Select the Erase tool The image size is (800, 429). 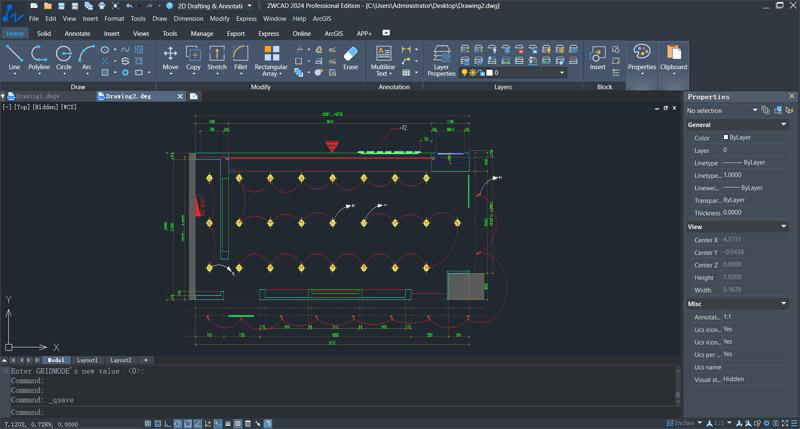point(351,58)
